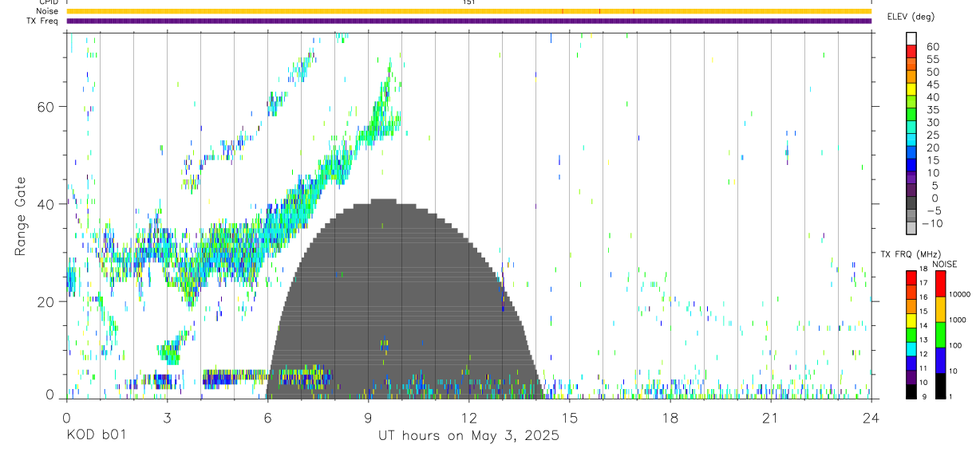Click the '21' hour tick on time axis
This screenshot has width=980, height=452.
(x=770, y=418)
